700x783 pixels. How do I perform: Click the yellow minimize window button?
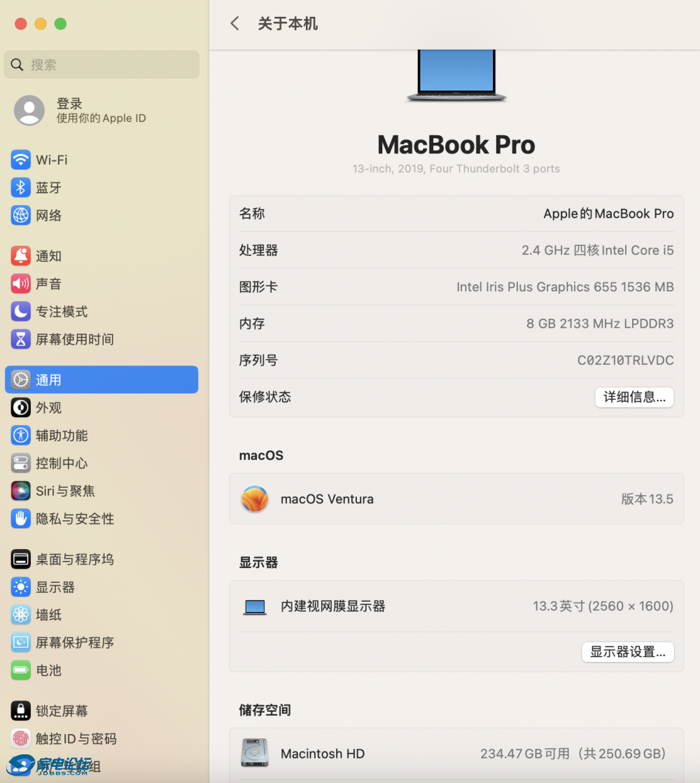coord(41,24)
